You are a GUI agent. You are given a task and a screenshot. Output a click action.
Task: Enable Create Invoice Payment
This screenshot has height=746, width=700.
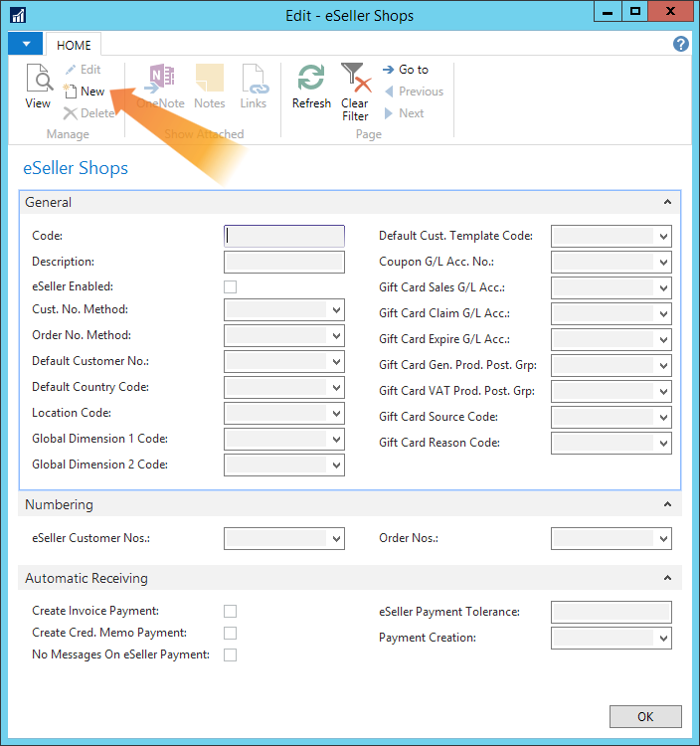pyautogui.click(x=230, y=611)
